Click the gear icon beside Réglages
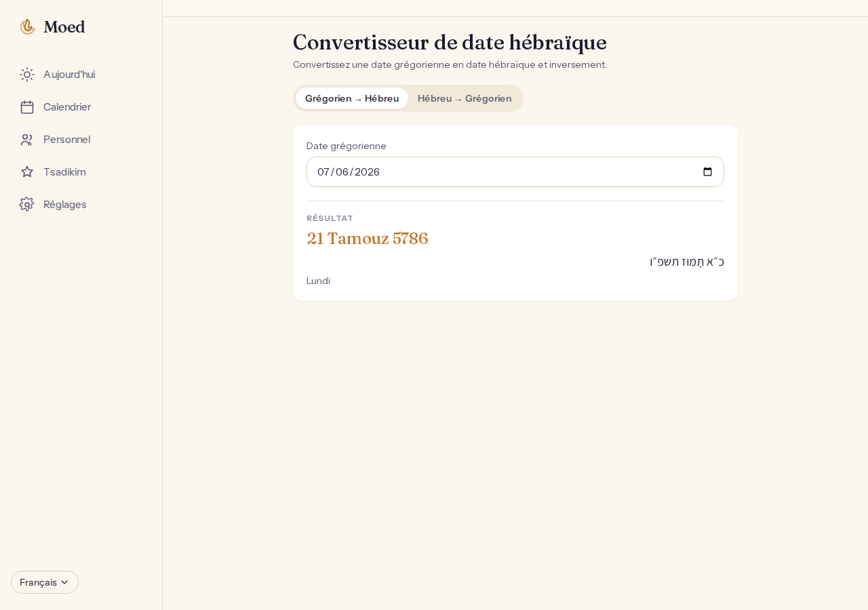 click(27, 205)
